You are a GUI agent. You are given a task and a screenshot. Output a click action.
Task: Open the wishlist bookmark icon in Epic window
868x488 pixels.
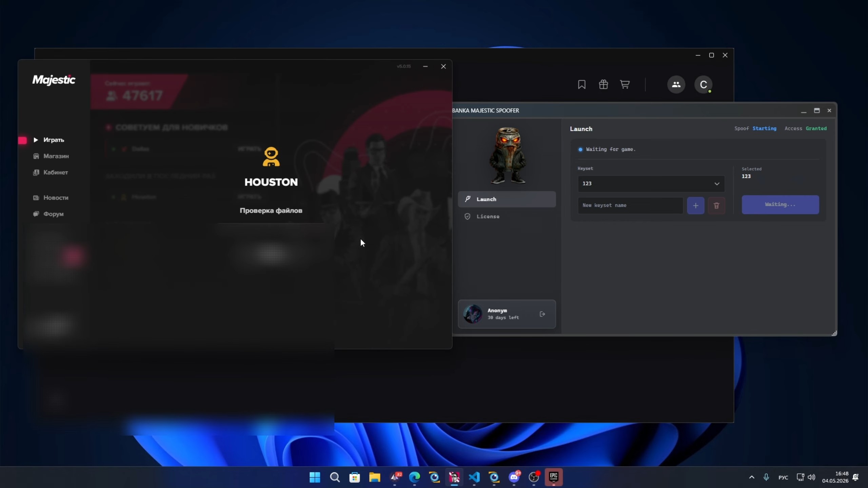(582, 84)
